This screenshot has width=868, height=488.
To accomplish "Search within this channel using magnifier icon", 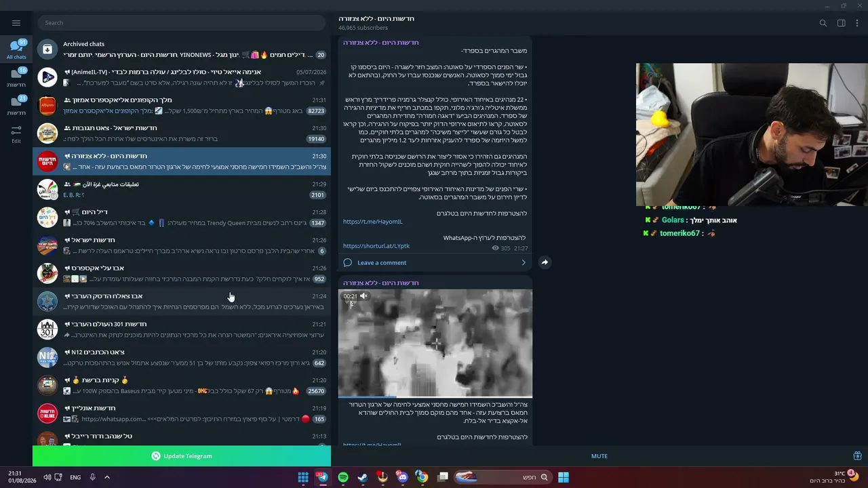I will [x=823, y=23].
